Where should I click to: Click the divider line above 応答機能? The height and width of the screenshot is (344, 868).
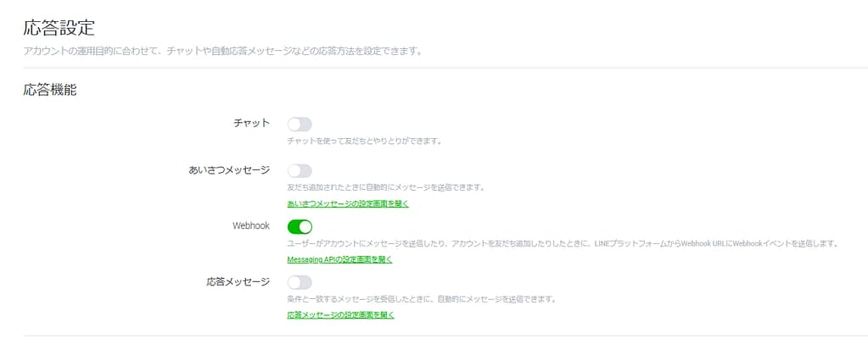[x=434, y=67]
